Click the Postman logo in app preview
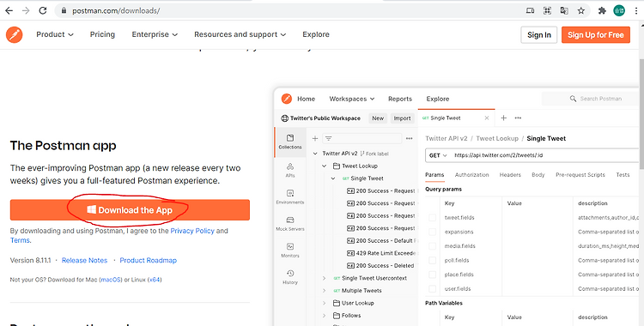Image resolution: width=644 pixels, height=326 pixels. [x=286, y=99]
